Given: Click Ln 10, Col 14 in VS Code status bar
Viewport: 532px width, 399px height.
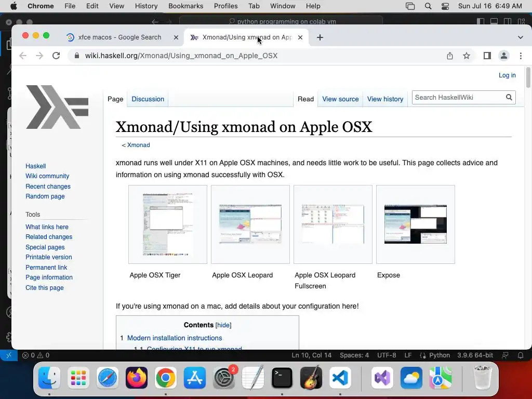Looking at the screenshot, I should [312, 355].
